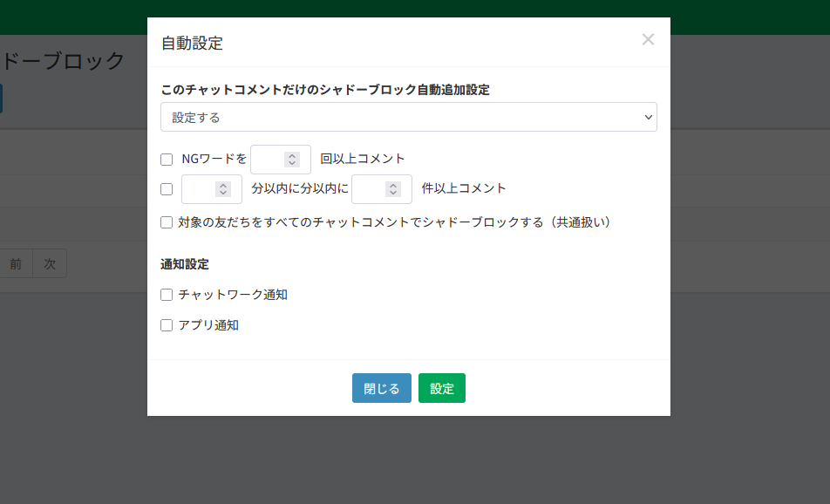The width and height of the screenshot is (830, 504).
Task: Decrease minutes value with down arrow
Action: [x=223, y=193]
